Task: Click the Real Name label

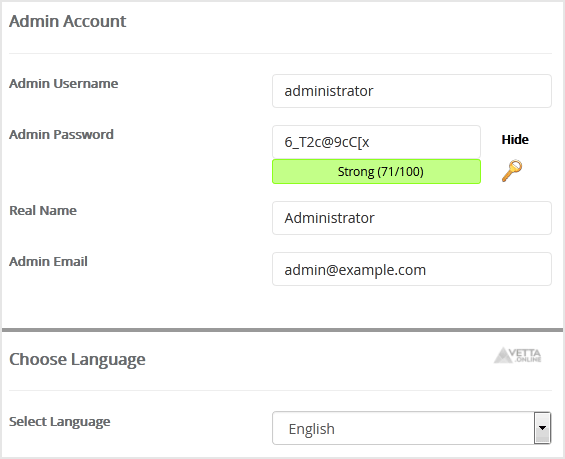Action: [43, 210]
